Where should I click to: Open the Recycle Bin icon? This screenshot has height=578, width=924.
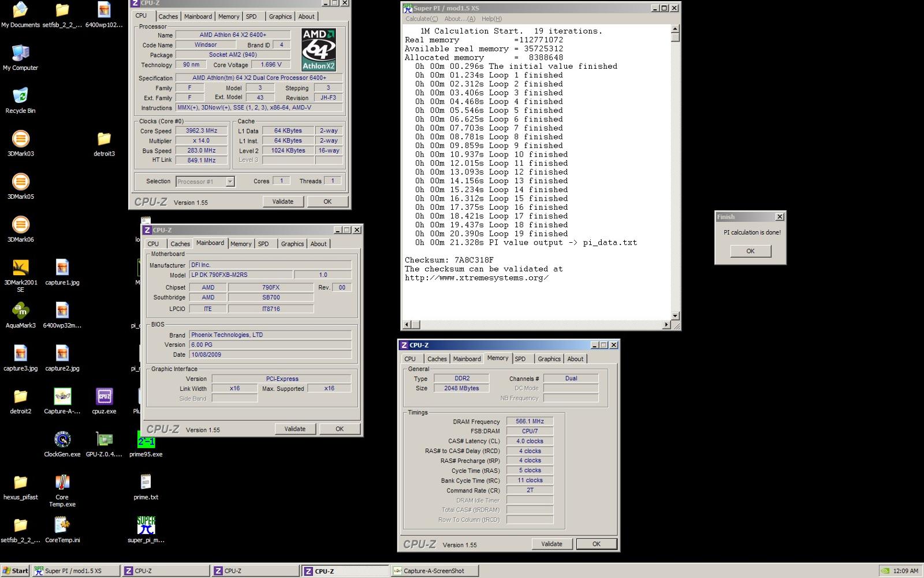[20, 101]
